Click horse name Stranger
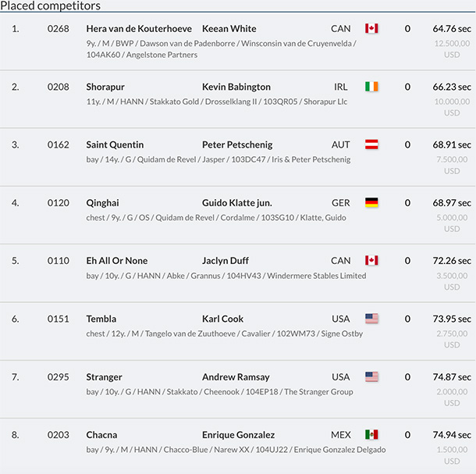Screen dimensions: 476x474 105,376
